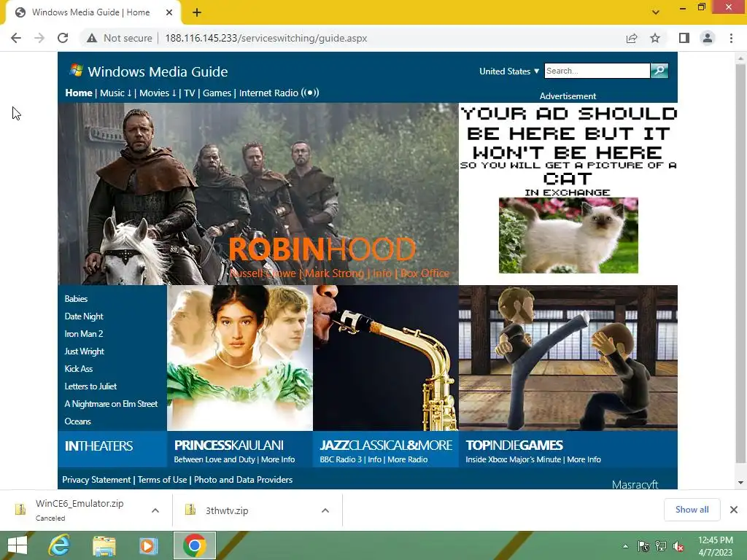Image resolution: width=747 pixels, height=560 pixels.
Task: Open a new tab with plus icon
Action: click(x=197, y=13)
